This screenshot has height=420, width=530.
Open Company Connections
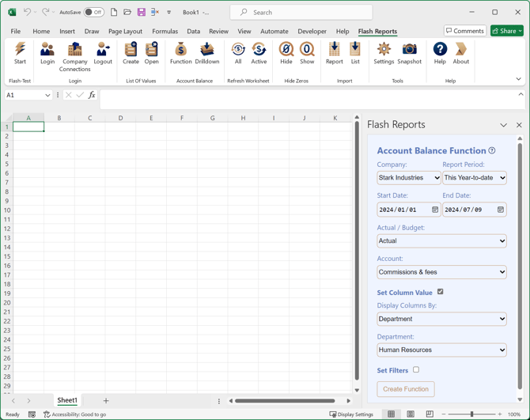click(74, 56)
